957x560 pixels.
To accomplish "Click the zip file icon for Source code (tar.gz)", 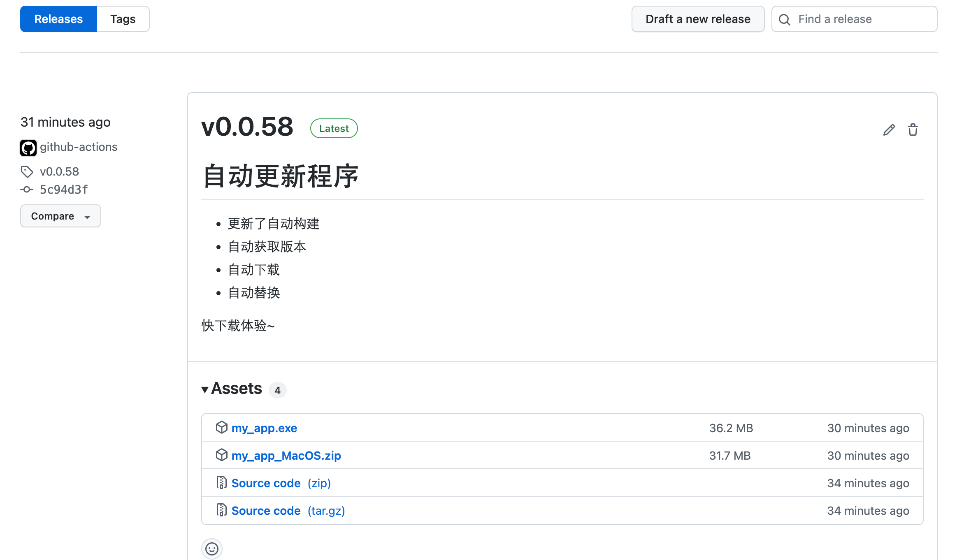I will (221, 510).
